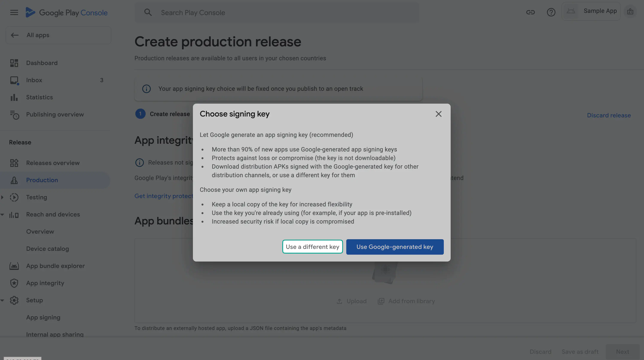
Task: Open App bundle explorer in sidebar
Action: 55,266
